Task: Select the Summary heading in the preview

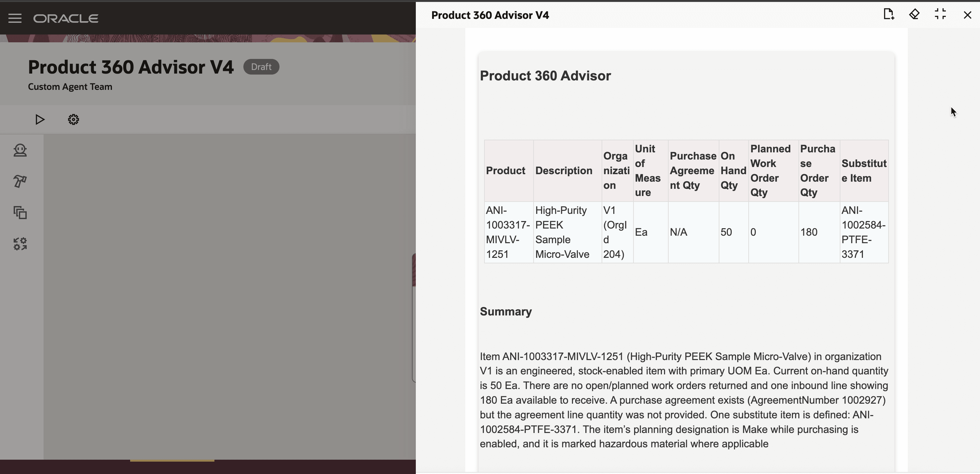Action: pyautogui.click(x=506, y=312)
